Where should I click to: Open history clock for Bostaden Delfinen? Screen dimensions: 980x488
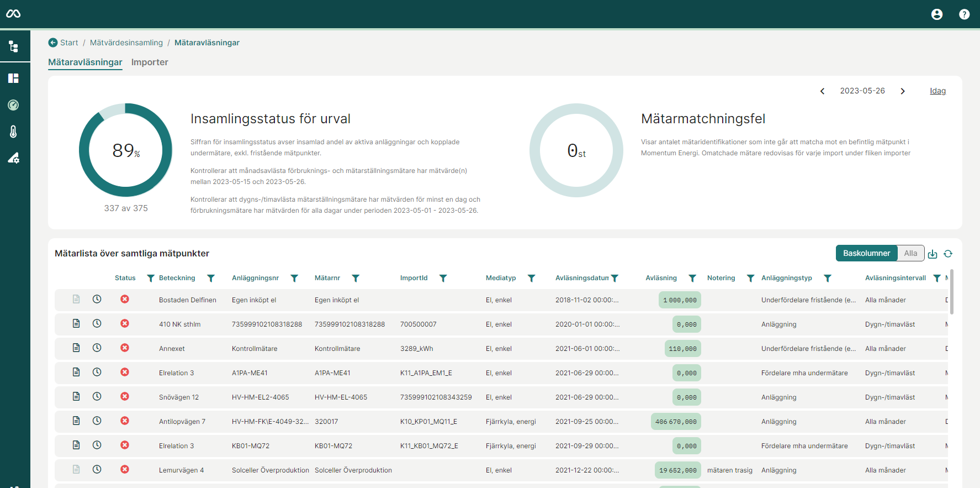coord(97,299)
